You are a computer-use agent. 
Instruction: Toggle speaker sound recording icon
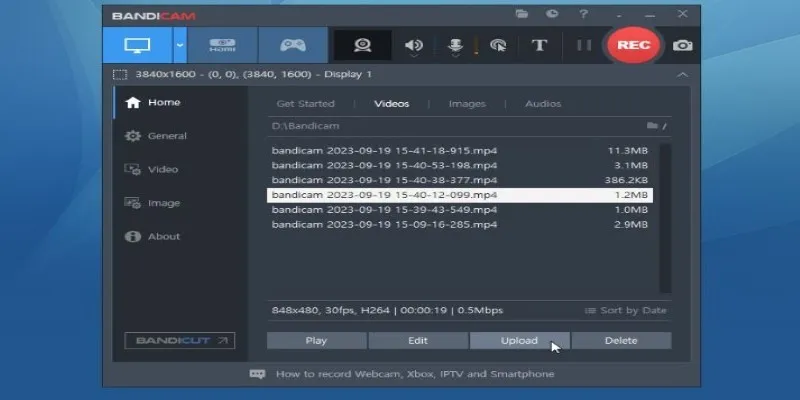414,45
